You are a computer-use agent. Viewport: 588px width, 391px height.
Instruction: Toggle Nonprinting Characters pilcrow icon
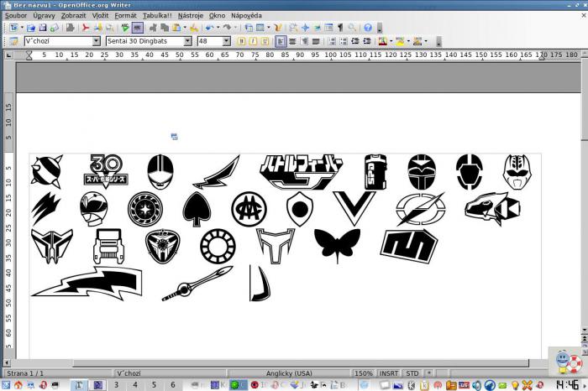340,28
